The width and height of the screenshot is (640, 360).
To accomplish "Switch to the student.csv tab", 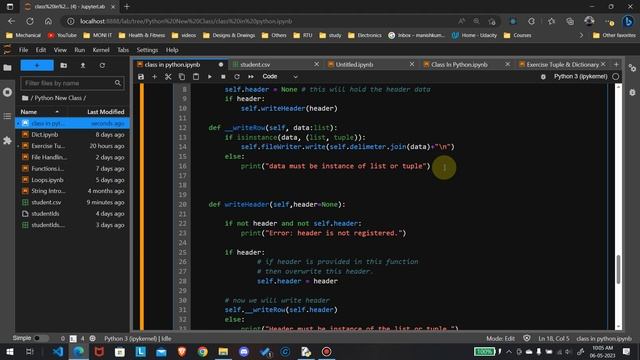I will pos(255,64).
